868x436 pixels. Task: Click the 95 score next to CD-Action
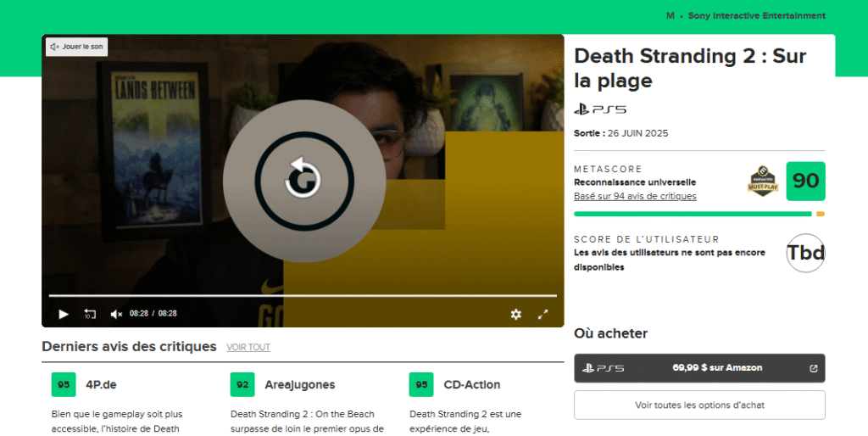point(421,384)
